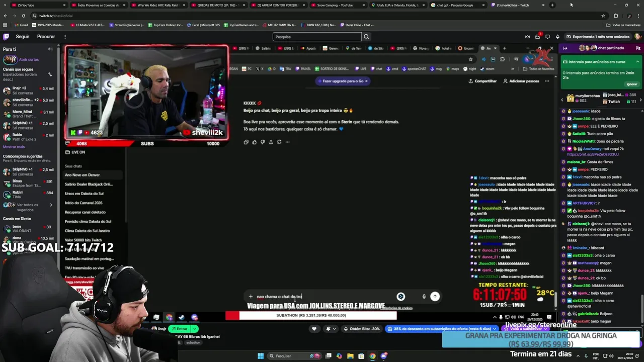Click into the Twitch Pesquisa search field
The image size is (644, 362).
pyautogui.click(x=317, y=37)
